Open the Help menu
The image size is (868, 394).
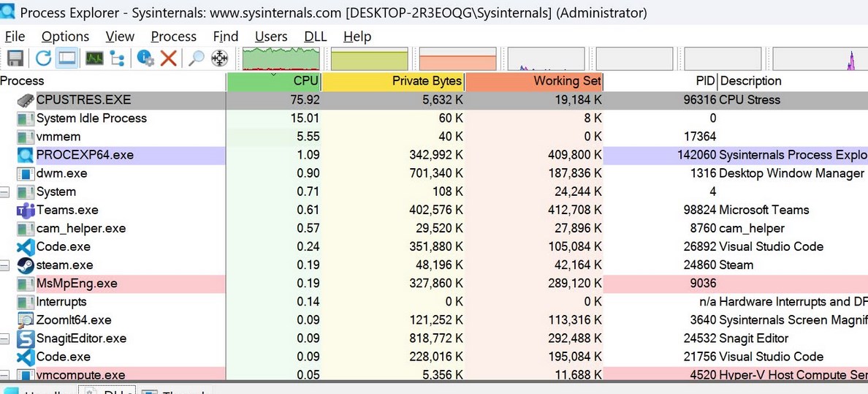[x=357, y=37]
